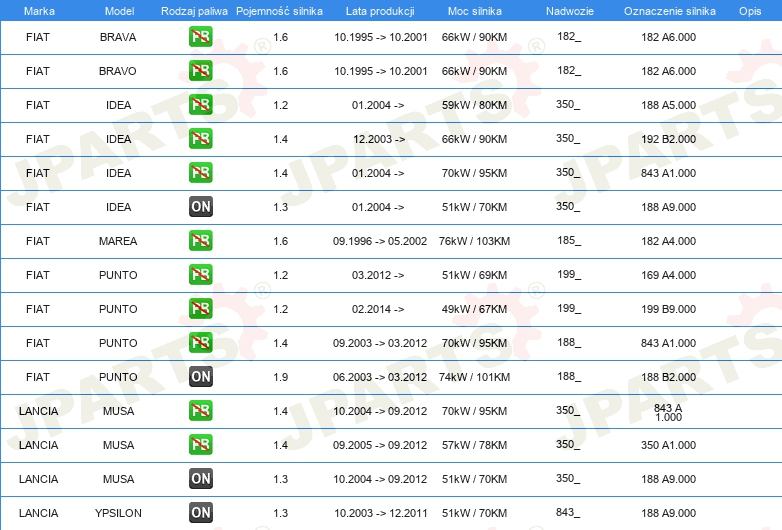Click ON diesel icon in LANCIA MUSA row
The width and height of the screenshot is (782, 530).
coord(200,478)
